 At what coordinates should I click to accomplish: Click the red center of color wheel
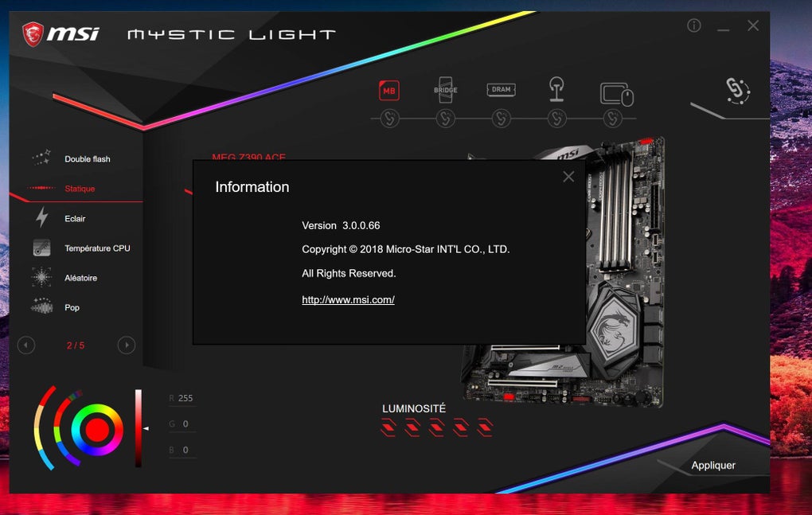pyautogui.click(x=97, y=430)
